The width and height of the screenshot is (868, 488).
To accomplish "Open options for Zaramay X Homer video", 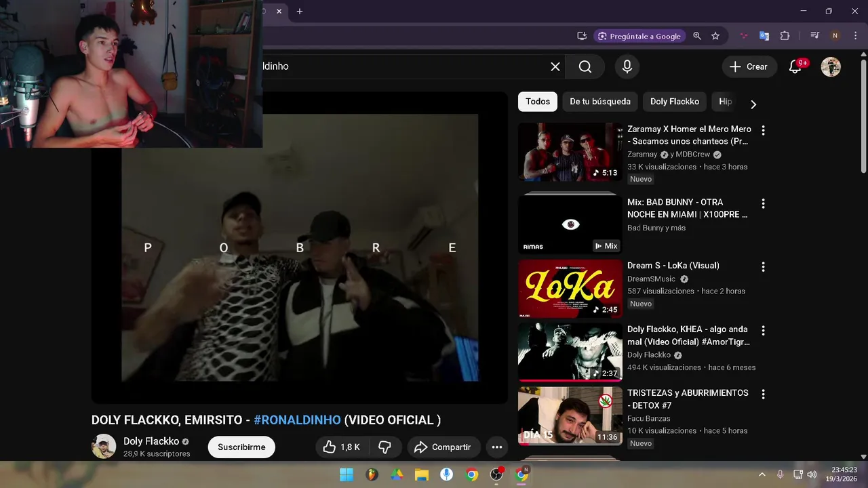I will [x=763, y=130].
